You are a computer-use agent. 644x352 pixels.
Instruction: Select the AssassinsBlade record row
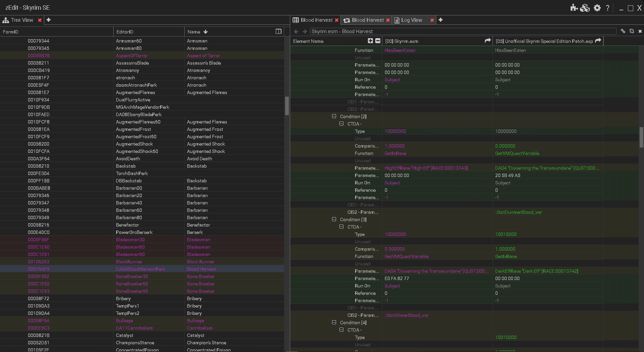[x=142, y=63]
